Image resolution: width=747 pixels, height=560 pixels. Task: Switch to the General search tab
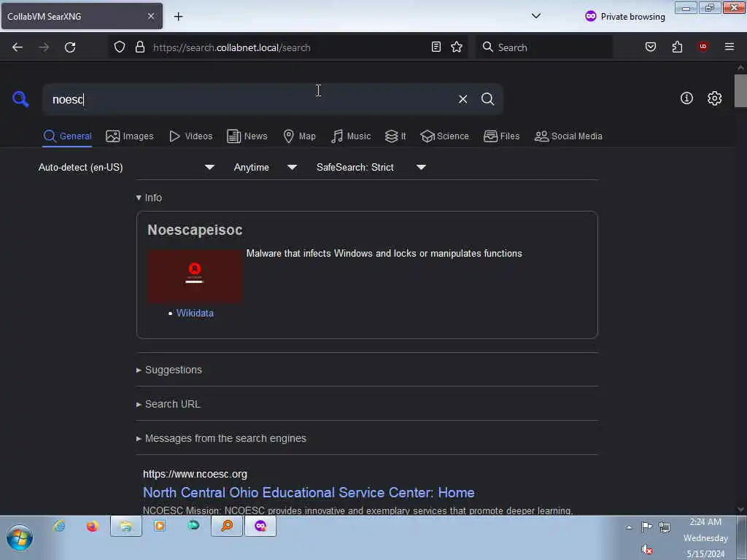(67, 136)
